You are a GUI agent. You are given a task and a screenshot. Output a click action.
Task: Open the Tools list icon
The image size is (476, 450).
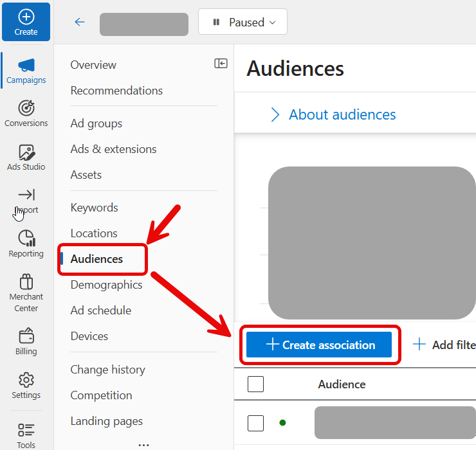click(26, 430)
